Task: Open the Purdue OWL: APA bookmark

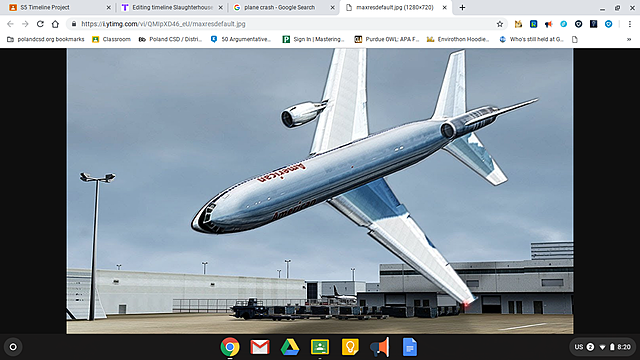Action: click(387, 39)
